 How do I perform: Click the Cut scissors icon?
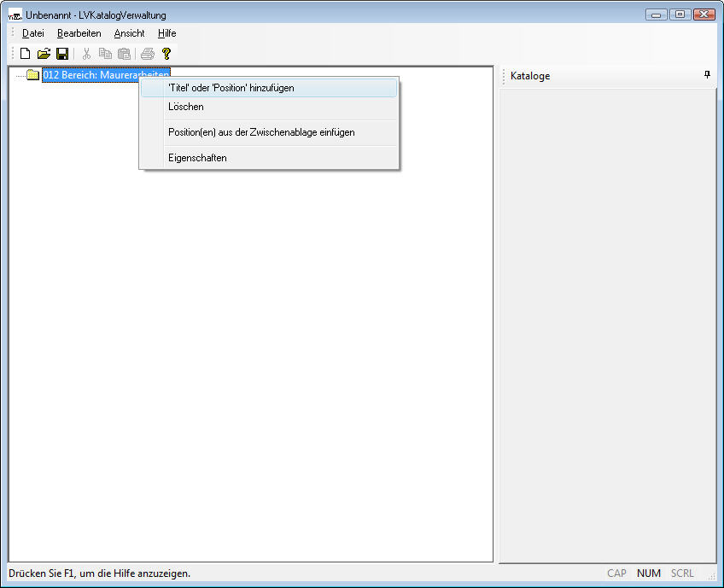pyautogui.click(x=86, y=54)
